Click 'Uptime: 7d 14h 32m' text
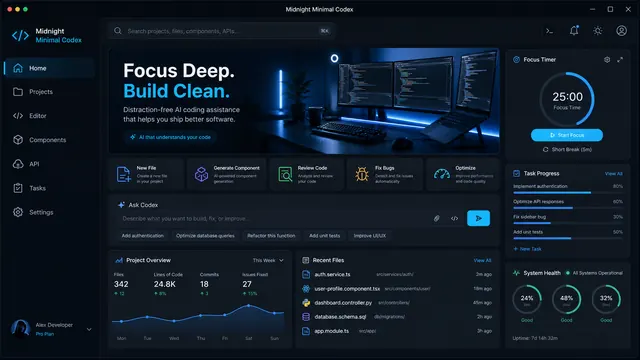 (x=535, y=338)
